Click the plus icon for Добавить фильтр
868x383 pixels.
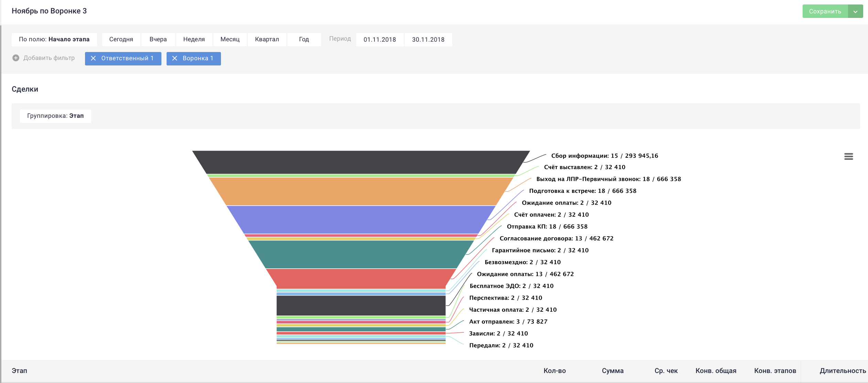pyautogui.click(x=16, y=58)
